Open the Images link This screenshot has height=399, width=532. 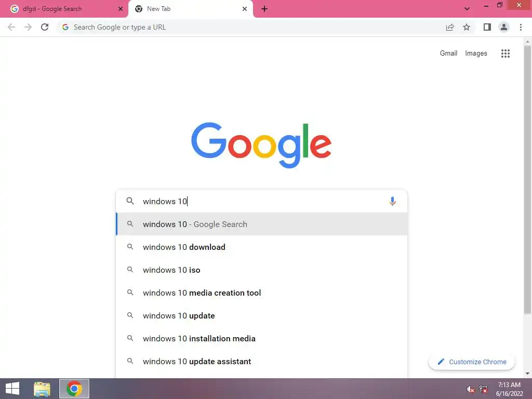point(476,54)
